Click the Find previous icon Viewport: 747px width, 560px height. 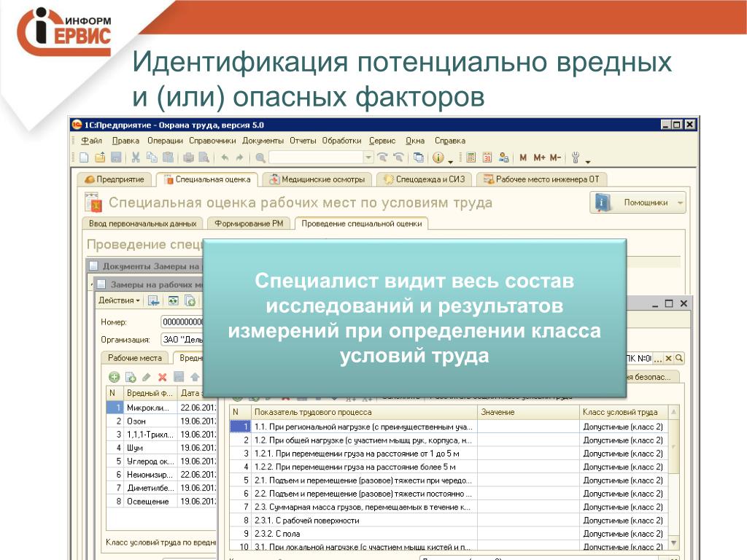pyautogui.click(x=398, y=157)
